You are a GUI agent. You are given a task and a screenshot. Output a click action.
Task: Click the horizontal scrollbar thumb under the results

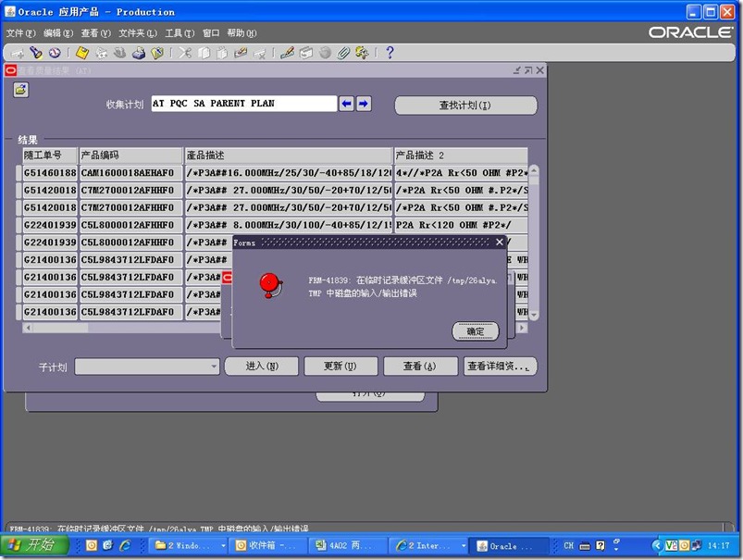click(x=60, y=328)
